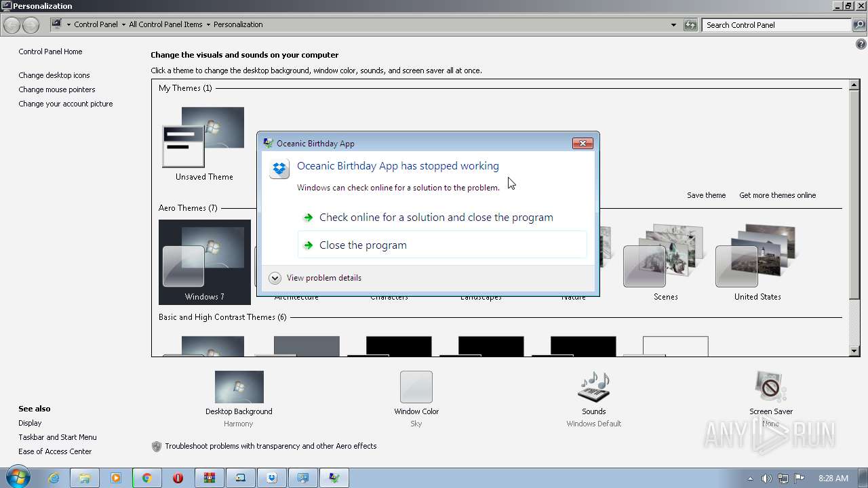Open the blue Help question mark icon
This screenshot has height=488, width=868.
click(x=861, y=44)
